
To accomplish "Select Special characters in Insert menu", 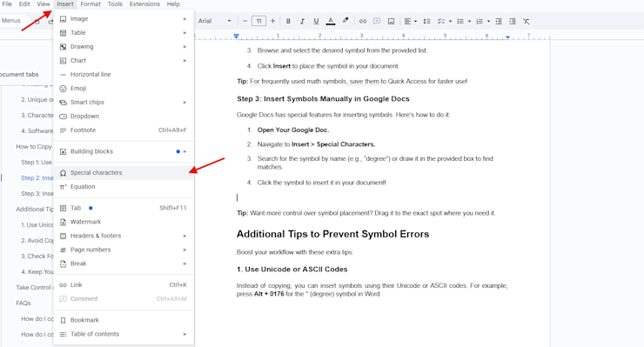I will click(x=124, y=173).
